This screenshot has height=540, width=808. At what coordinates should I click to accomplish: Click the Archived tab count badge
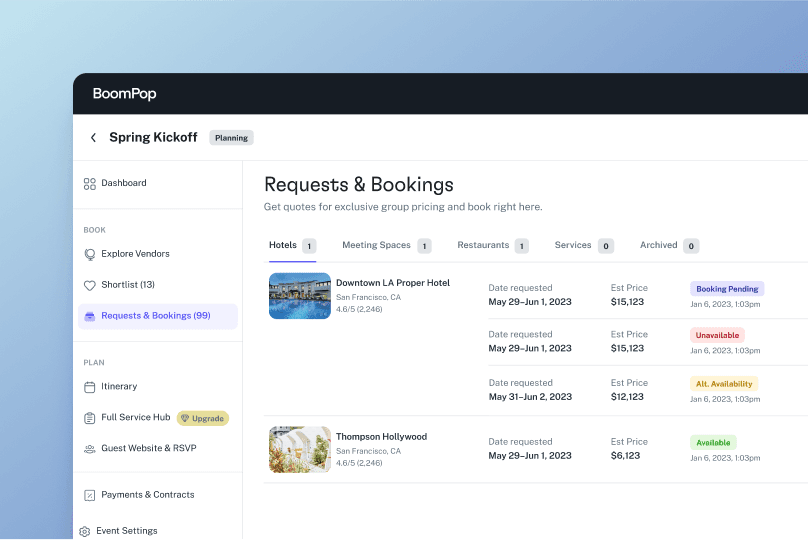691,246
